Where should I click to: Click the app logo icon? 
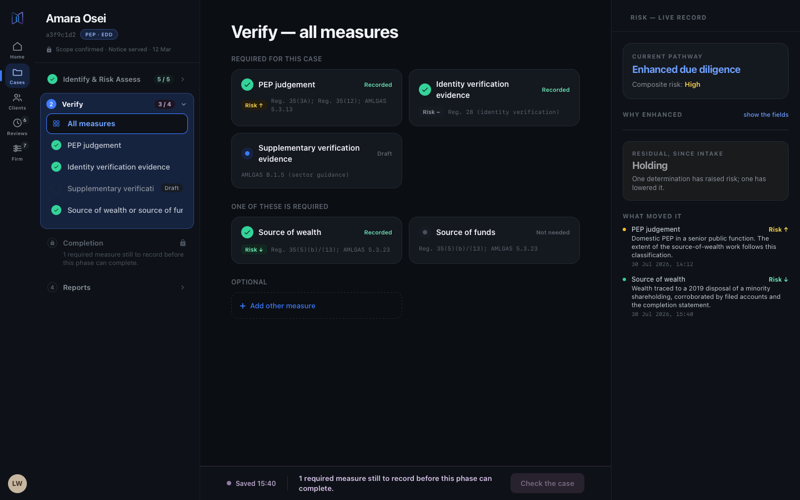tap(17, 18)
